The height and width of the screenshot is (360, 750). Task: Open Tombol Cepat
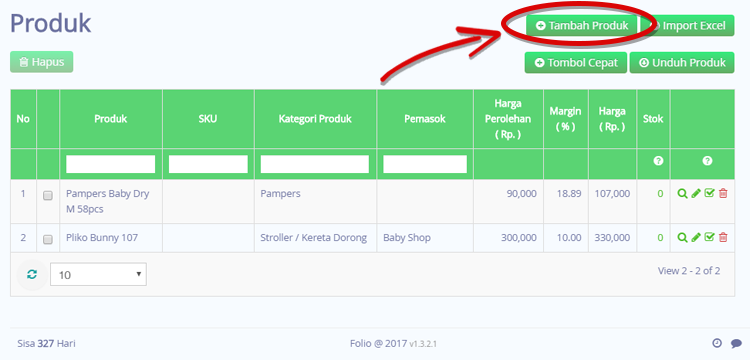click(576, 63)
